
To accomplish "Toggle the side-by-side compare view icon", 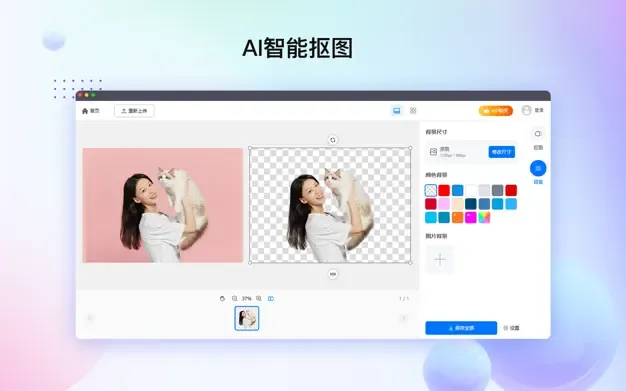I will click(271, 298).
